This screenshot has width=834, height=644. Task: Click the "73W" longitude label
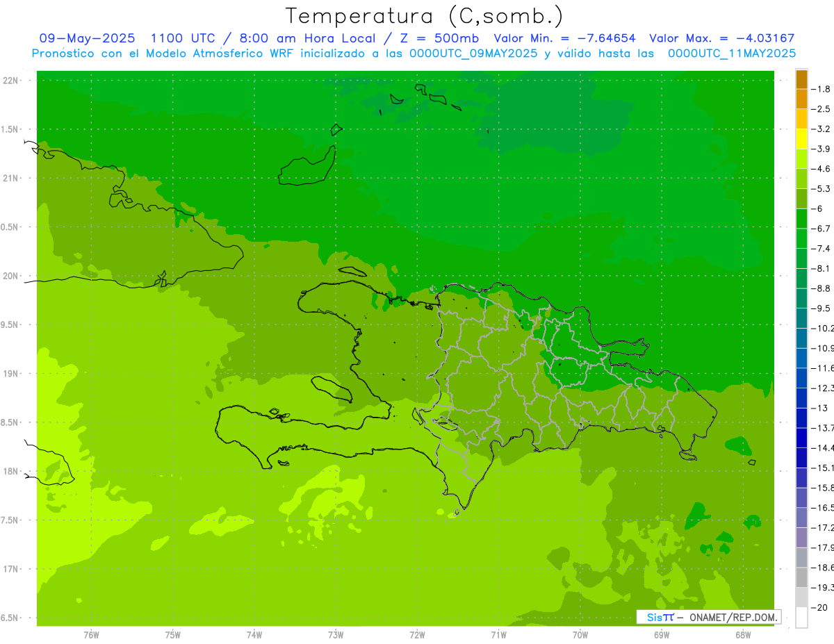(336, 635)
